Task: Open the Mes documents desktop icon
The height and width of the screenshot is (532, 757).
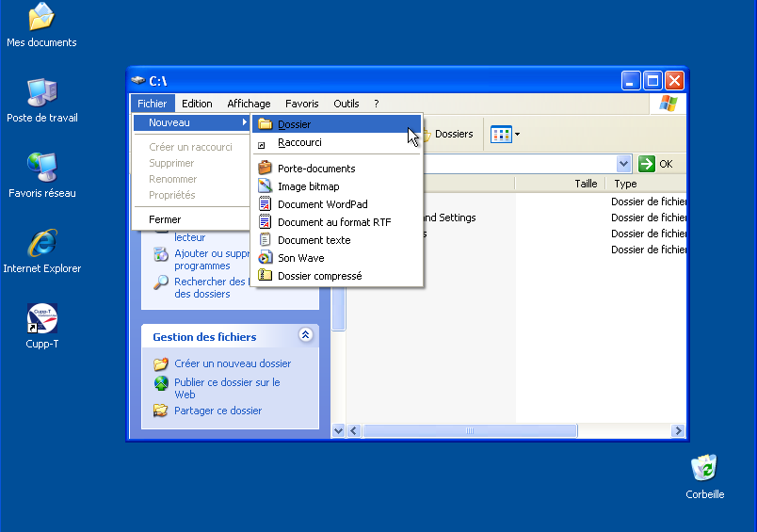Action: pyautogui.click(x=41, y=19)
